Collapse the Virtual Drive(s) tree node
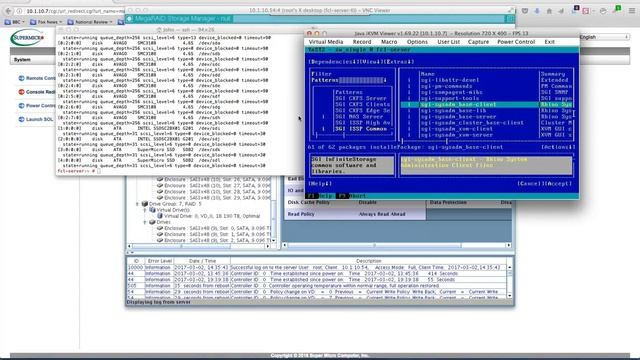Viewport: 640px width, 360px height. (145, 210)
